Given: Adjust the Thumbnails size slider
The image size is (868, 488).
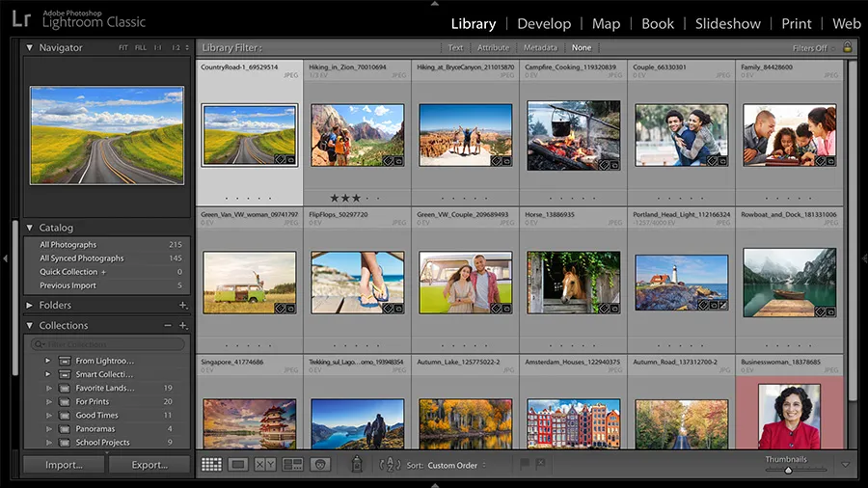Looking at the screenshot, I should coord(788,470).
